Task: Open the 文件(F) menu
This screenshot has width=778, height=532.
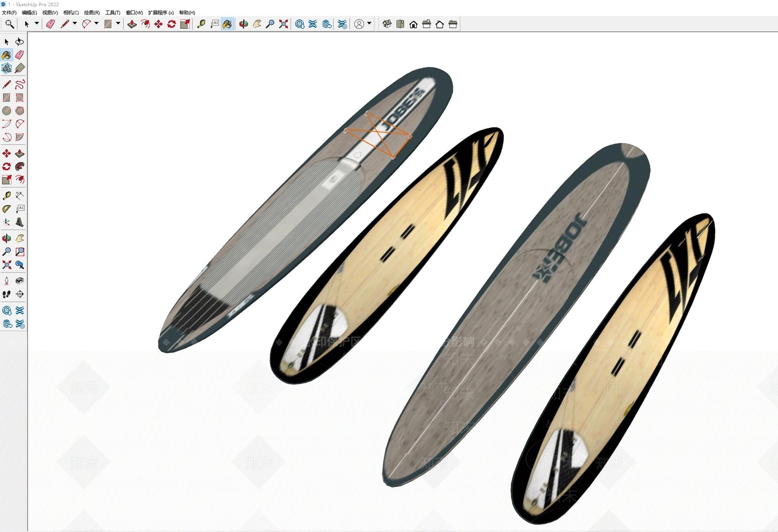Action: pyautogui.click(x=9, y=13)
